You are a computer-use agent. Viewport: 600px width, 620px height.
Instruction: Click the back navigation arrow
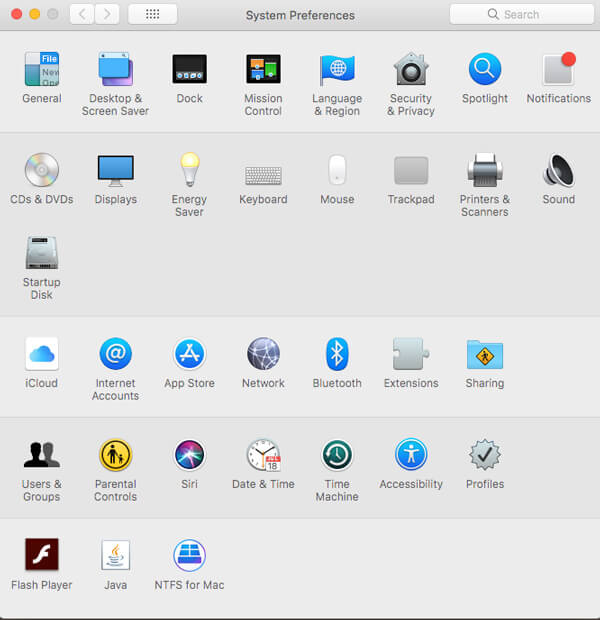[82, 15]
